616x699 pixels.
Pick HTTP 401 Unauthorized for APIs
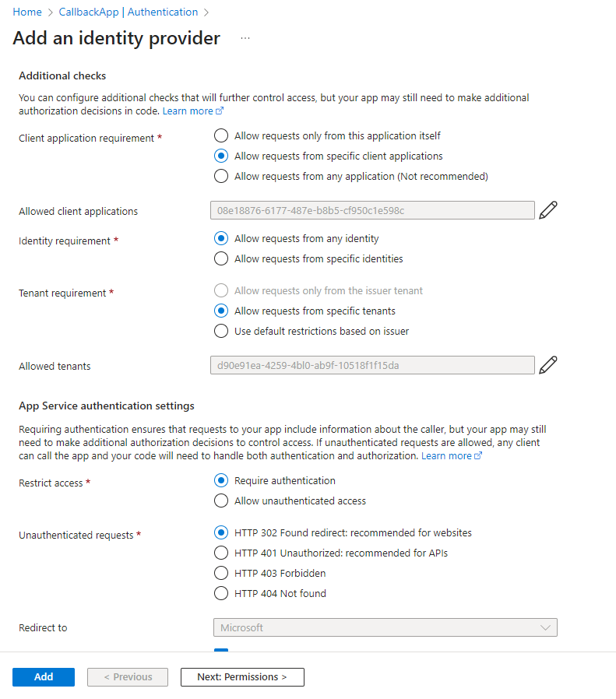[x=221, y=553]
